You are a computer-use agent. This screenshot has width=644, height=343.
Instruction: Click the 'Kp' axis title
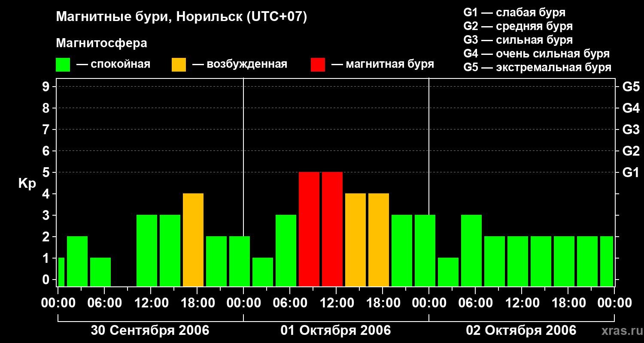coord(27,183)
